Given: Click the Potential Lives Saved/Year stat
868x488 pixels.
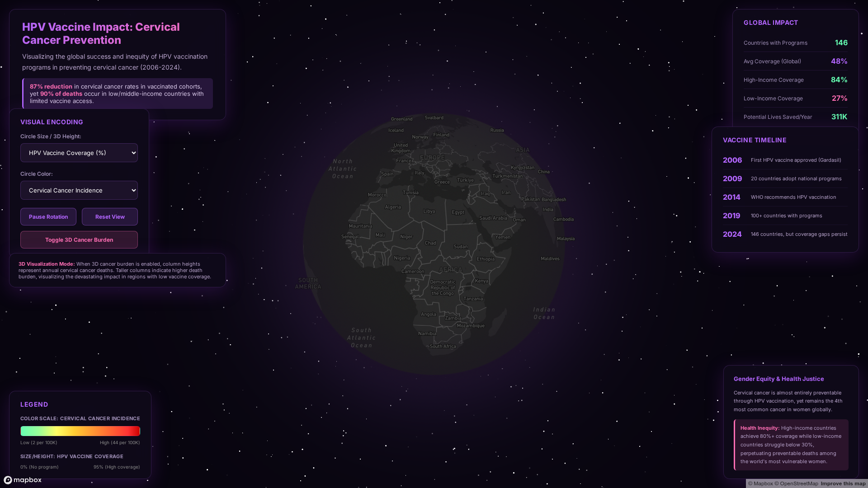Looking at the screenshot, I should (795, 117).
